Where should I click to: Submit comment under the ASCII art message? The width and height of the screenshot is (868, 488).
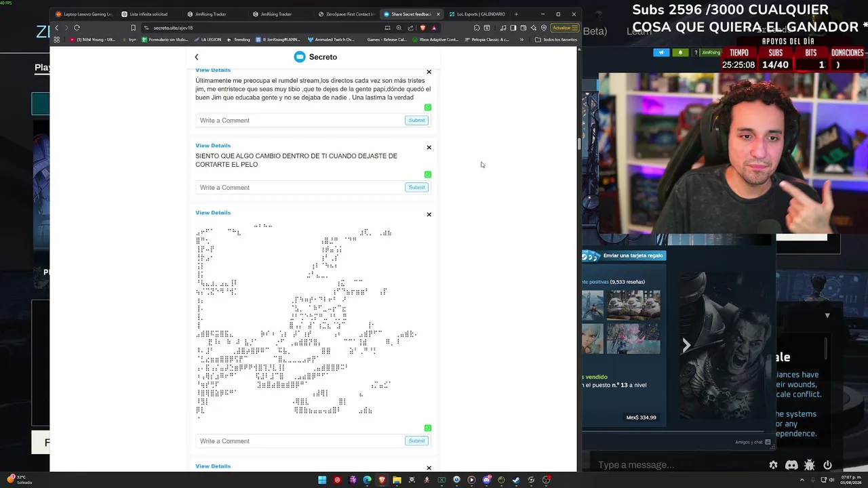(416, 441)
